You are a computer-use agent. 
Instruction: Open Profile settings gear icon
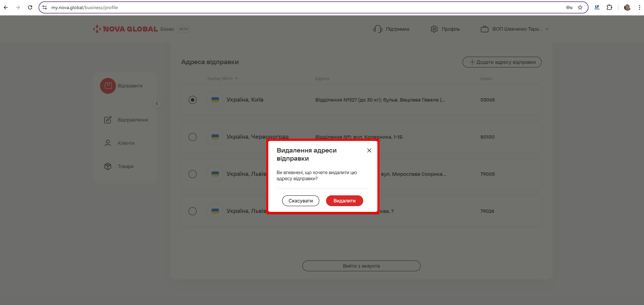coord(434,29)
